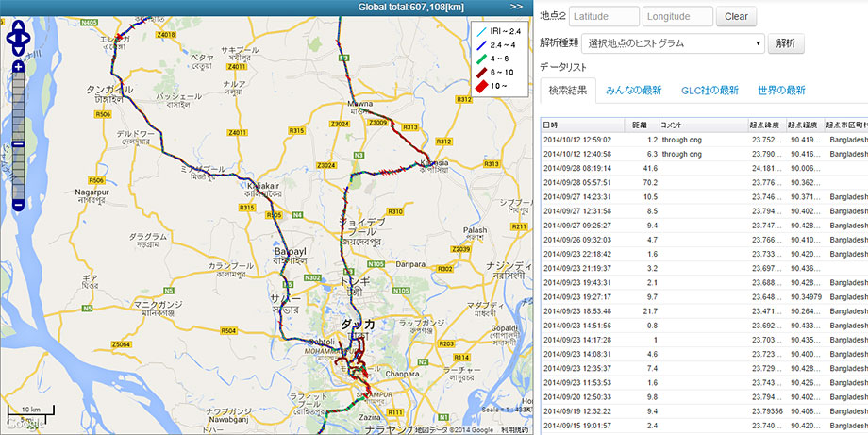This screenshot has width=868, height=435.
Task: Select the row dated 2014/09/23 14:08:31
Action: [x=705, y=354]
